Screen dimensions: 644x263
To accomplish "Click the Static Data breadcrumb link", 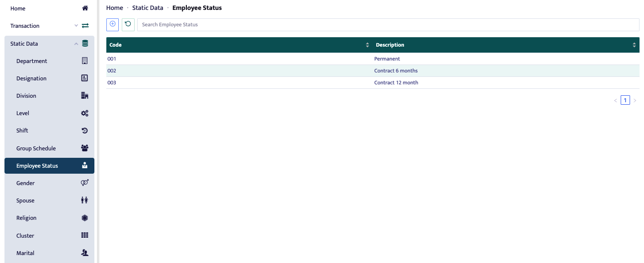I will (x=148, y=8).
